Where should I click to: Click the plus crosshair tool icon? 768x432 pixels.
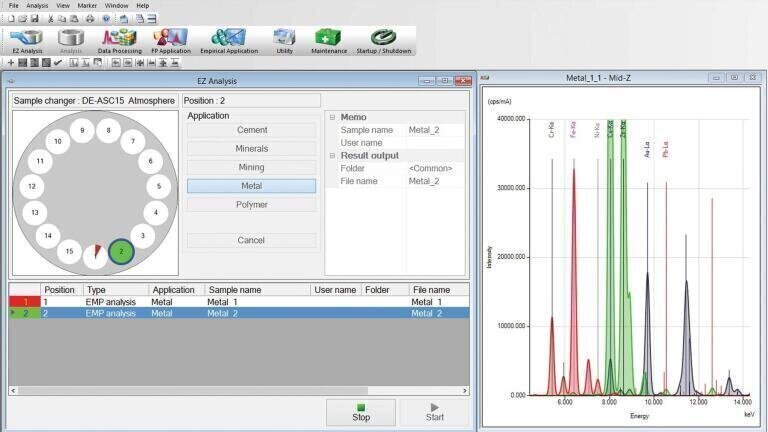pos(11,63)
